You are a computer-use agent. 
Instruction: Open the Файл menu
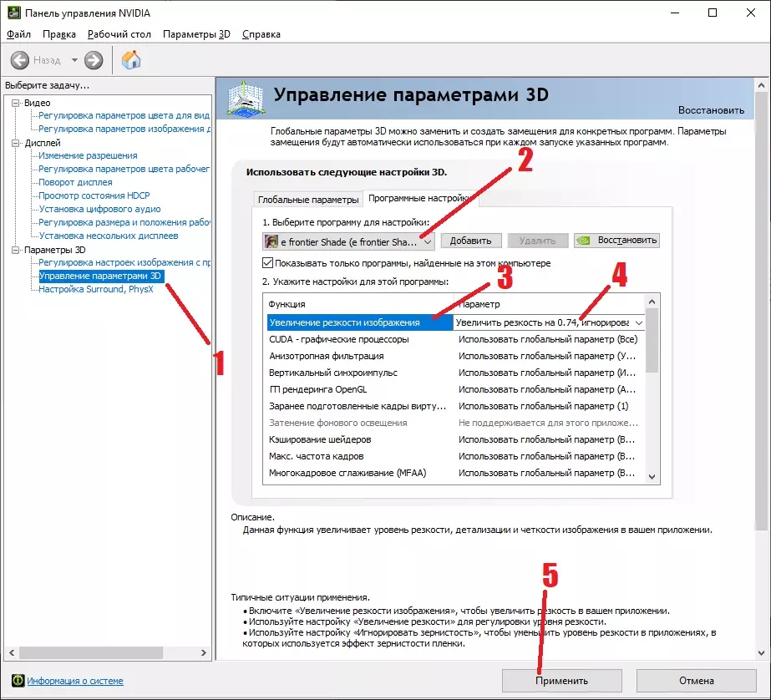click(x=18, y=34)
